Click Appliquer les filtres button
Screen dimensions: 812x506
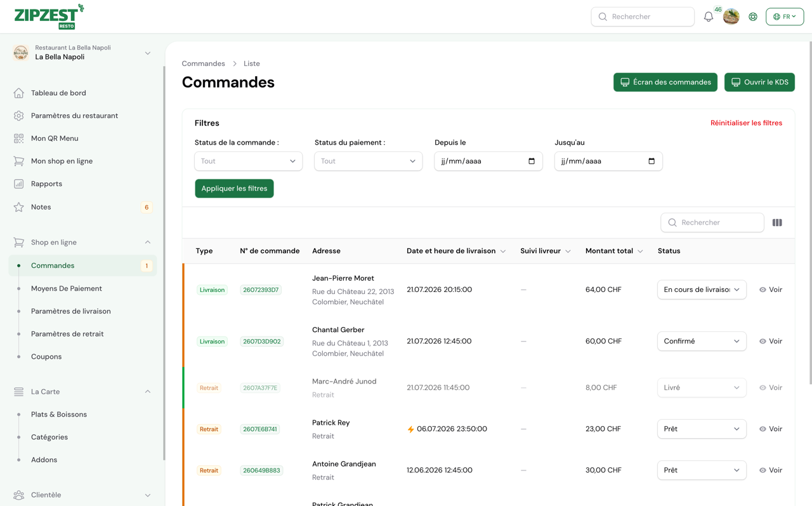click(234, 189)
